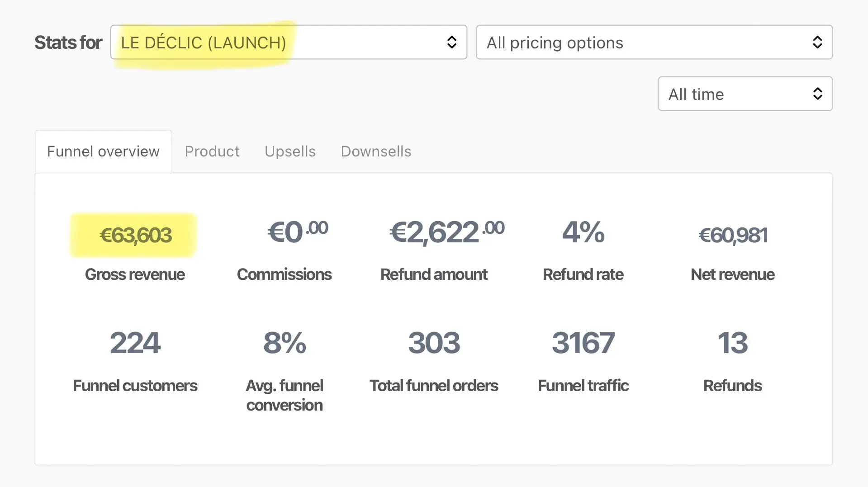This screenshot has height=487, width=868.
Task: Click the 13 Refunds count
Action: [x=732, y=343]
